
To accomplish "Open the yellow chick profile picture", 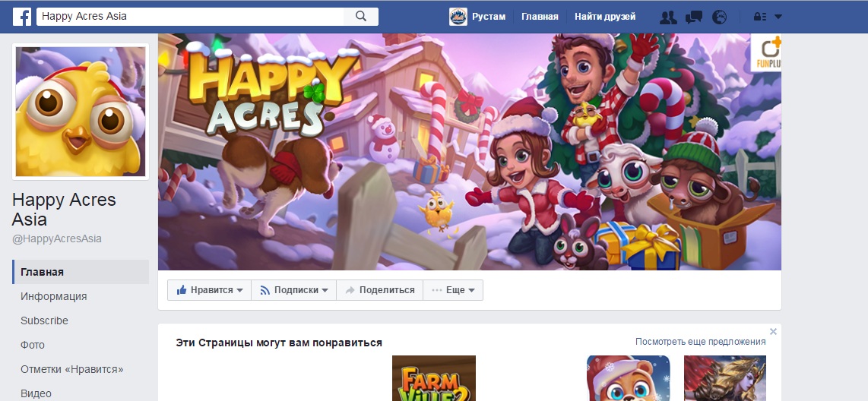I will click(81, 112).
